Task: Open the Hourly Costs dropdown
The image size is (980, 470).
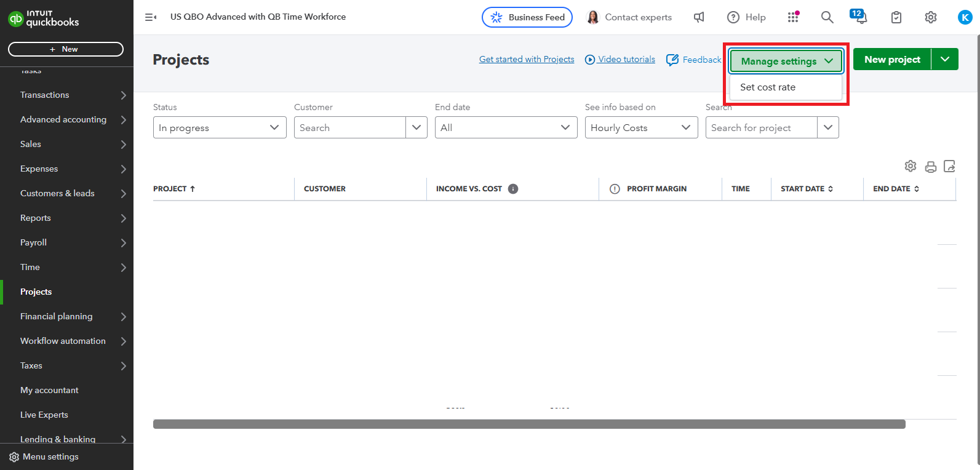Action: [642, 127]
